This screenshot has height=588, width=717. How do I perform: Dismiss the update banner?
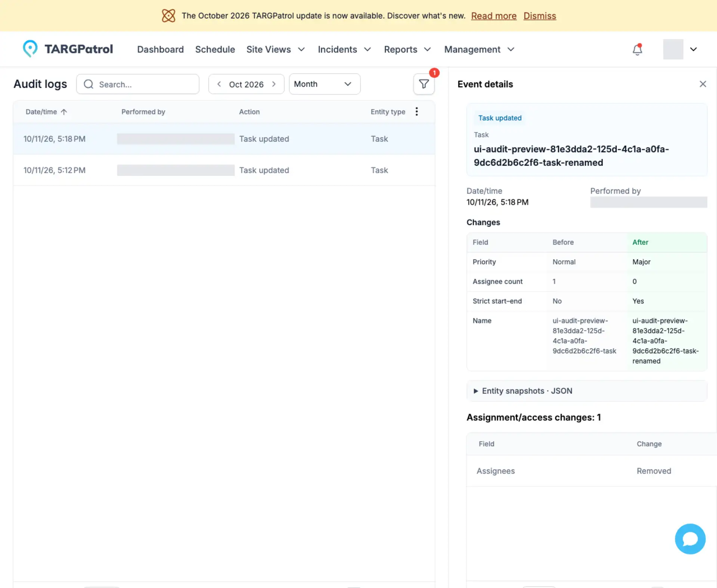540,16
